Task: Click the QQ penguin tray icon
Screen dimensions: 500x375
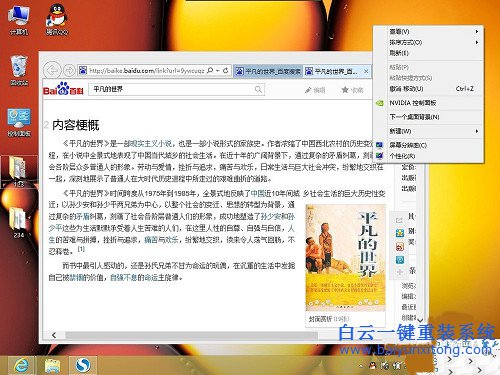Action: 373,366
